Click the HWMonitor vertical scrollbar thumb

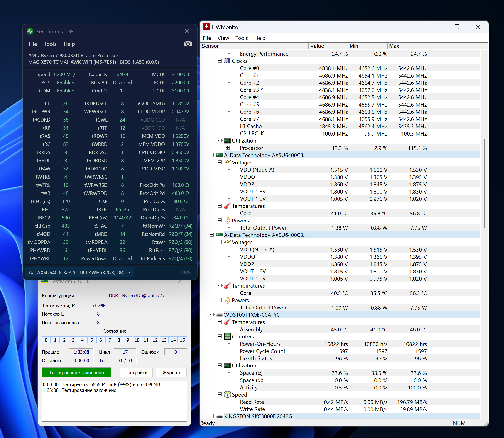click(x=484, y=183)
